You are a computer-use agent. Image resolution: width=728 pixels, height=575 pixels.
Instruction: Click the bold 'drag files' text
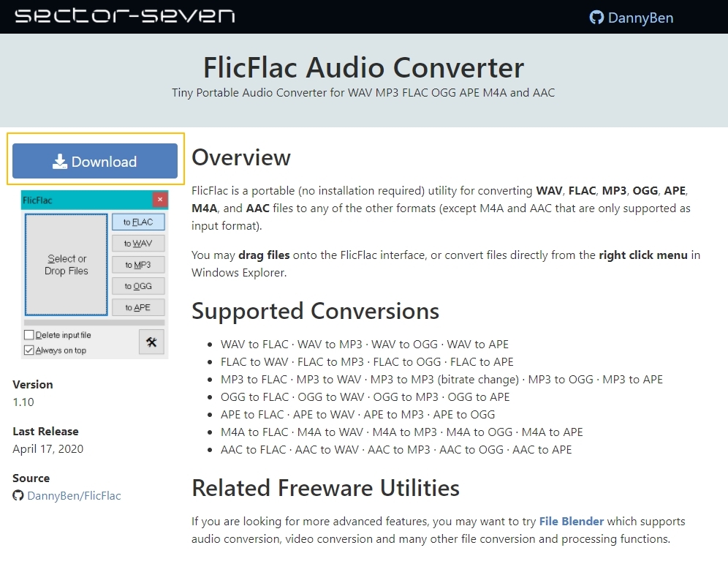pyautogui.click(x=264, y=255)
